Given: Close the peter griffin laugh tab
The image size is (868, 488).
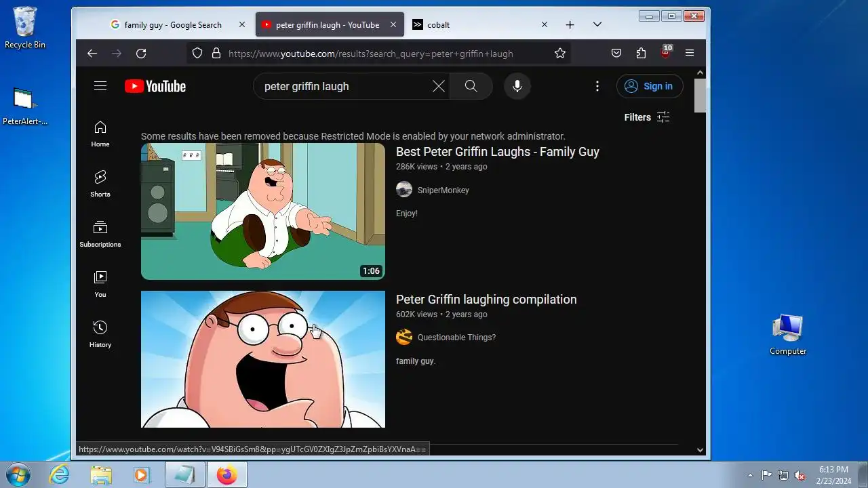Looking at the screenshot, I should 393,25.
